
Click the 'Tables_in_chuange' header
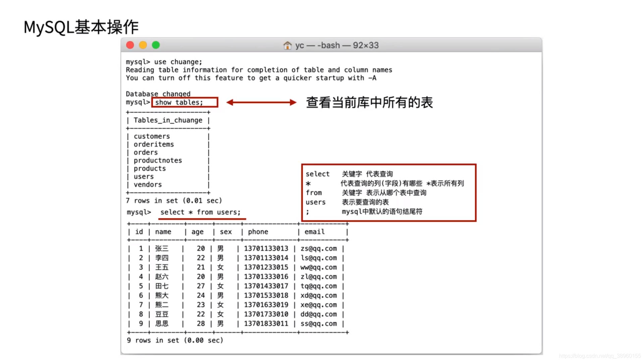tap(168, 120)
